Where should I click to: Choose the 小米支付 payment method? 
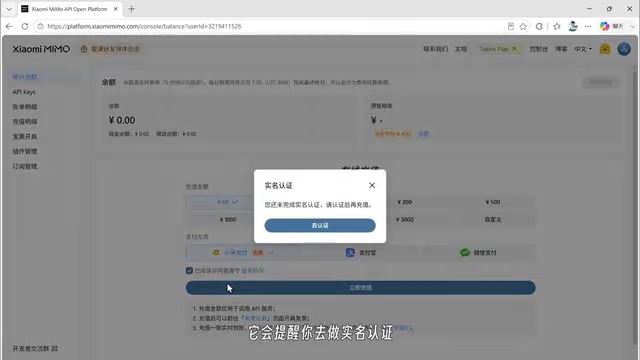[242, 253]
